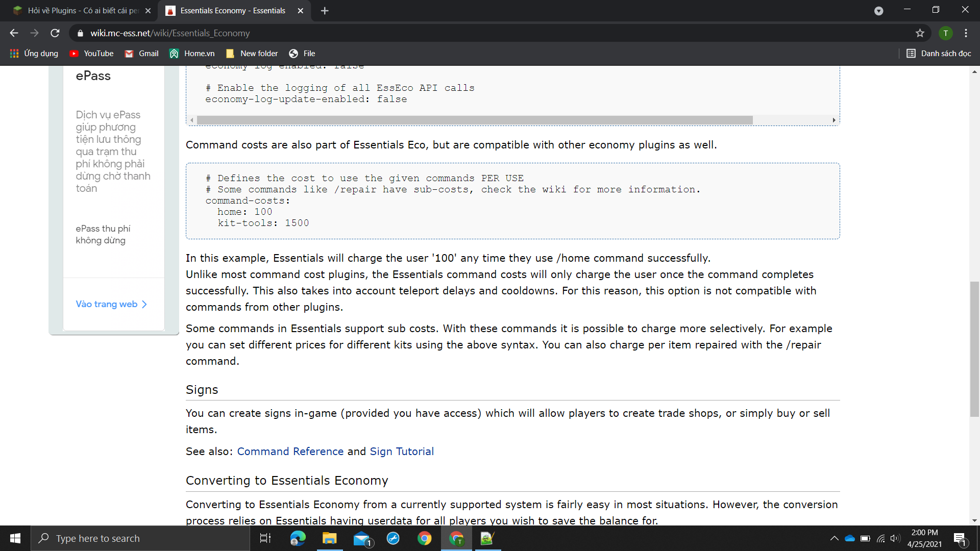Open a new browser tab
The width and height of the screenshot is (980, 551).
click(x=325, y=11)
